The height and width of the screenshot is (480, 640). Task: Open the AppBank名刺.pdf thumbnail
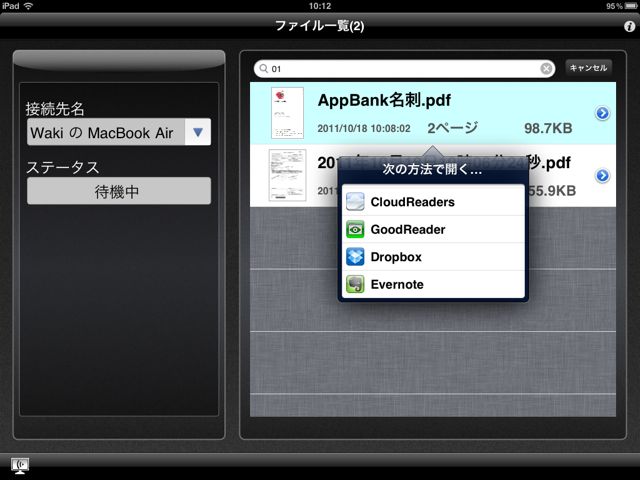287,113
